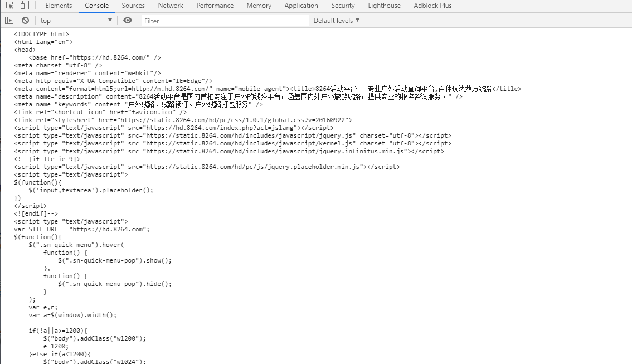This screenshot has width=632, height=364.
Task: Click the 'if(!a||a>=1200){' line
Action: tap(58, 331)
